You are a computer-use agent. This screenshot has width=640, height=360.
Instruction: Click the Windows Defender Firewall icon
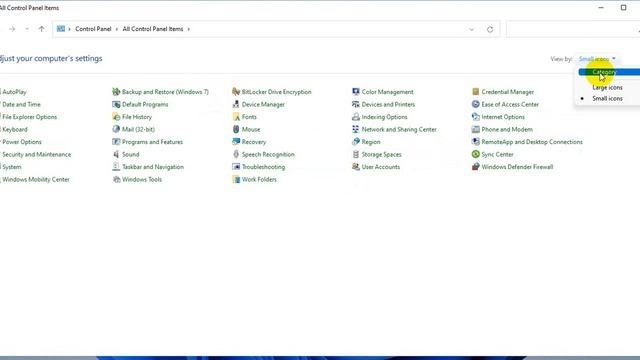click(x=476, y=167)
